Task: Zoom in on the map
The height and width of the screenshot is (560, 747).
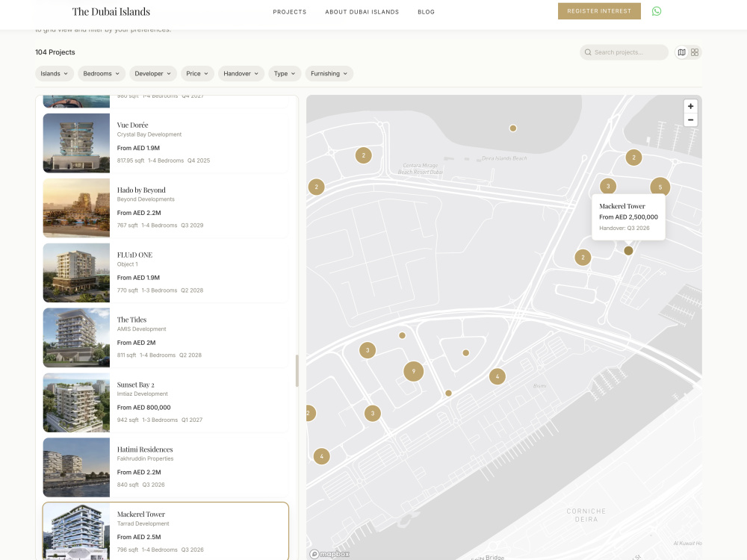Action: pyautogui.click(x=690, y=106)
